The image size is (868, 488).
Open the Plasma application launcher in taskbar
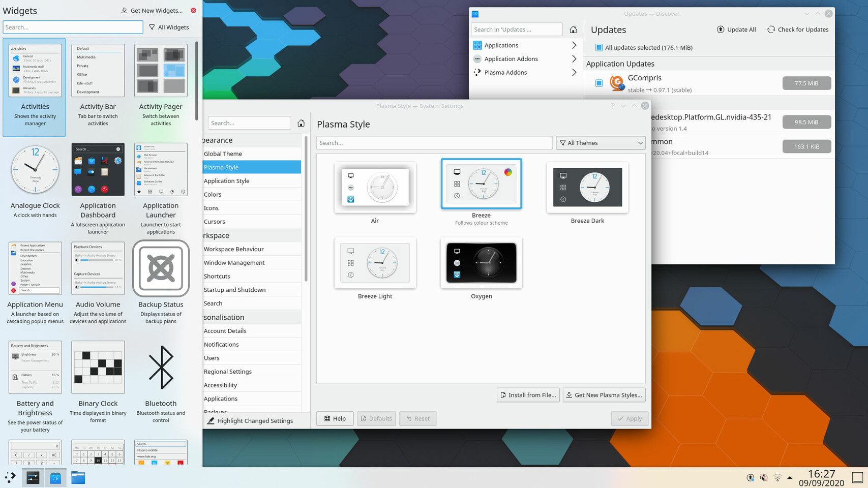[10, 478]
